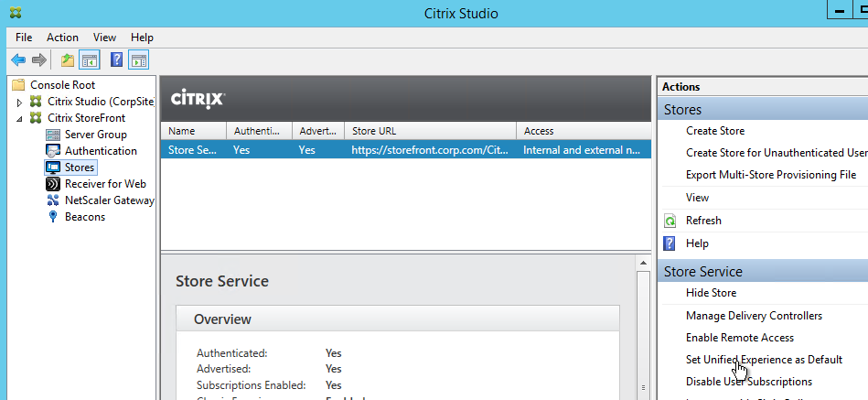
Task: Sort by the Store URL column header
Action: tap(430, 131)
